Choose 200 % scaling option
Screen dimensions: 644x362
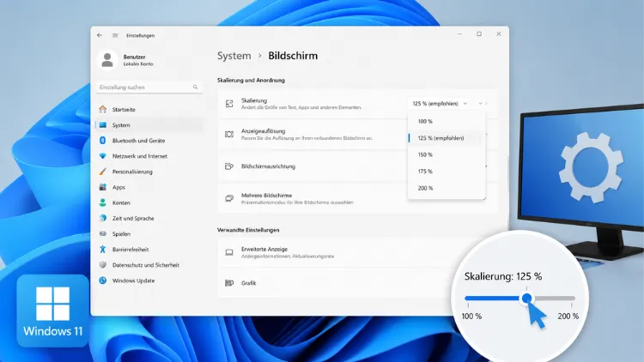tap(447, 188)
